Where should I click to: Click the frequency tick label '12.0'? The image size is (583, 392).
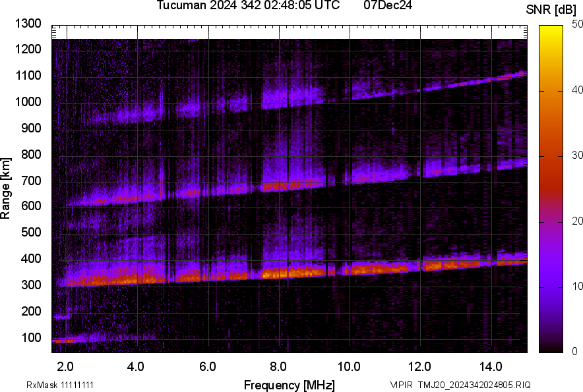pyautogui.click(x=420, y=367)
